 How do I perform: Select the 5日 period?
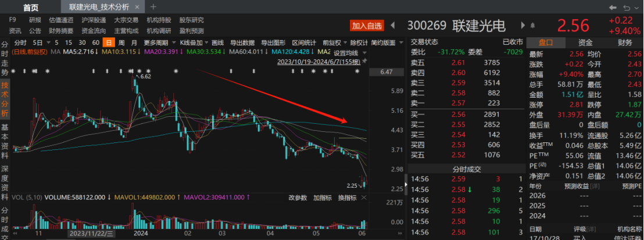click(38, 43)
